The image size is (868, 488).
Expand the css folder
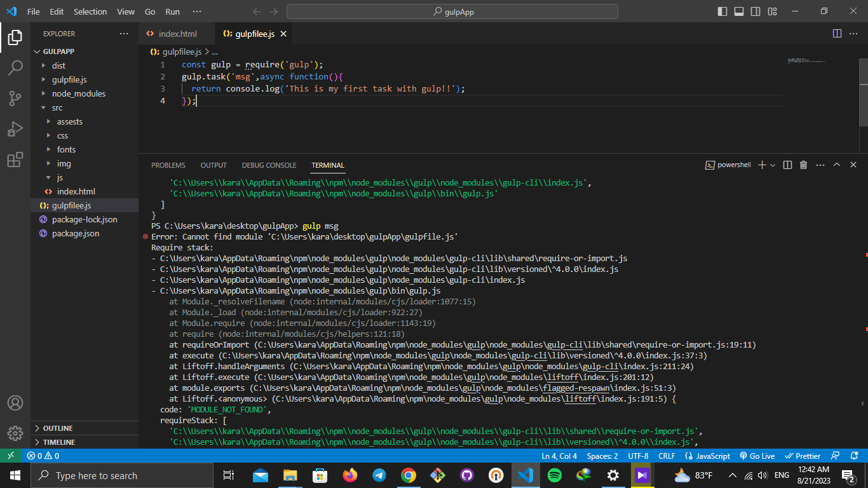tap(85, 135)
